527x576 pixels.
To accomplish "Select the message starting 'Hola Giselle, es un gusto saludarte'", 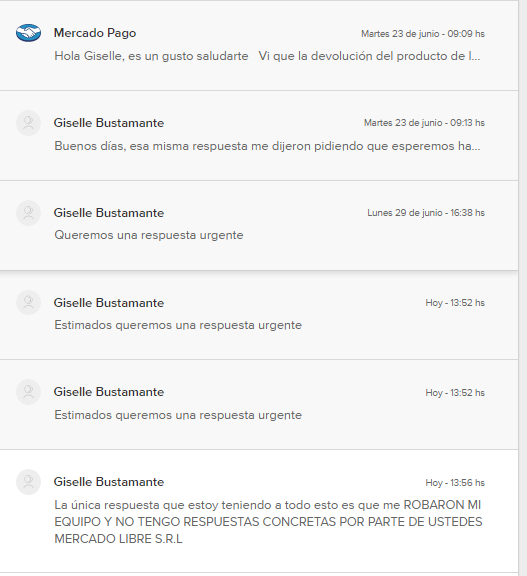I will click(x=267, y=56).
